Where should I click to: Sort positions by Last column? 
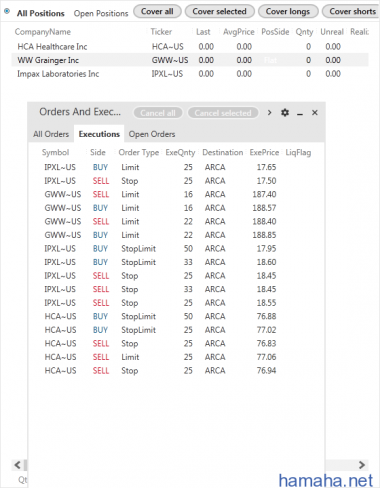click(x=203, y=32)
